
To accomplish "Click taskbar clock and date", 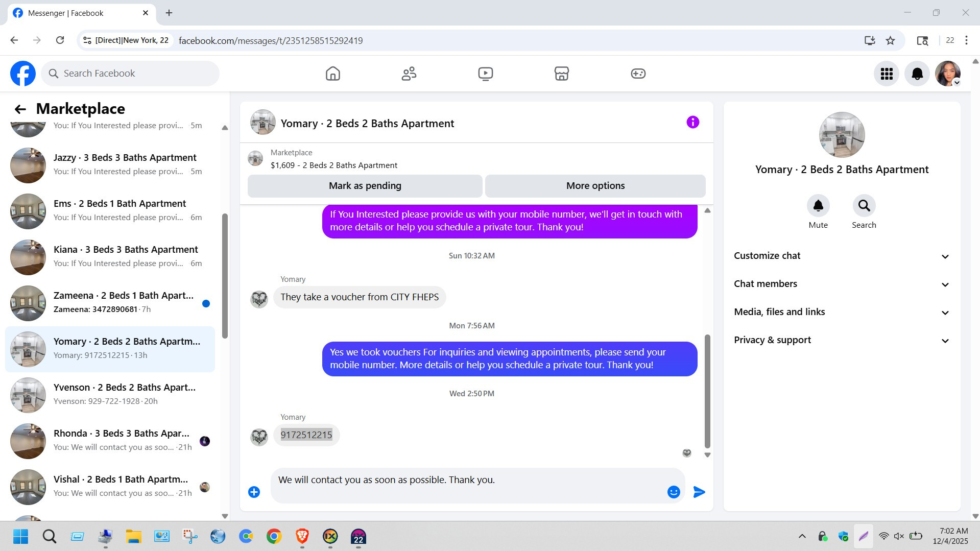I will pyautogui.click(x=950, y=536).
